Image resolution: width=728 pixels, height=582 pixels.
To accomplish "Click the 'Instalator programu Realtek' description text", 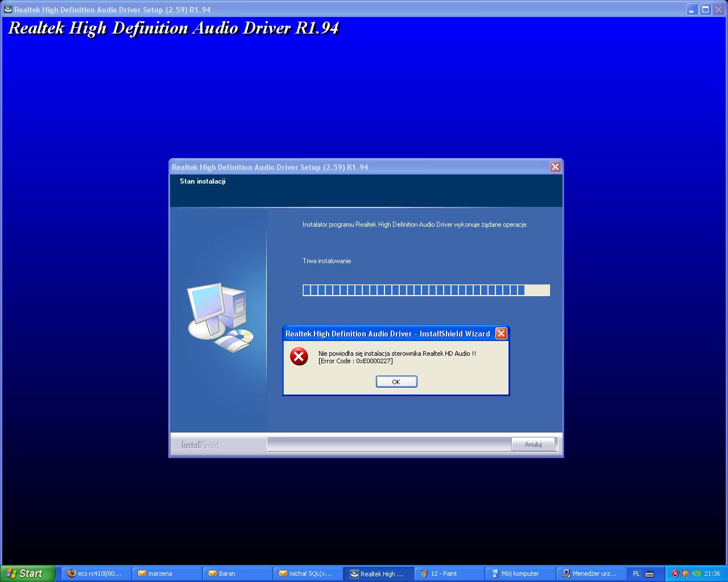I will click(x=415, y=225).
